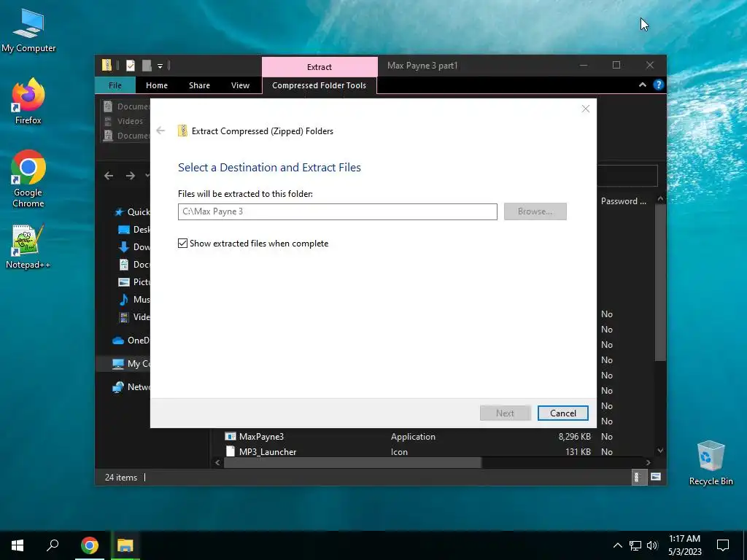Click File Explorer icon on taskbar
747x560 pixels.
tap(125, 545)
